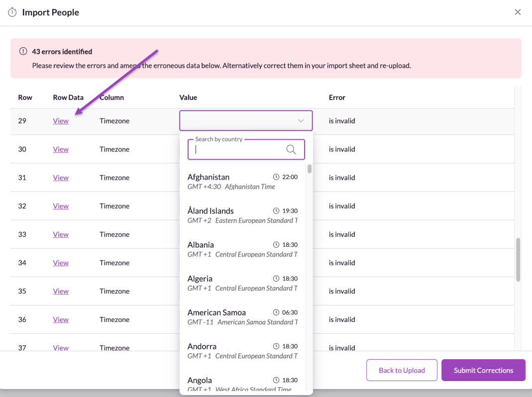
Task: Click the error table vertical scrollbar
Action: pos(518,259)
